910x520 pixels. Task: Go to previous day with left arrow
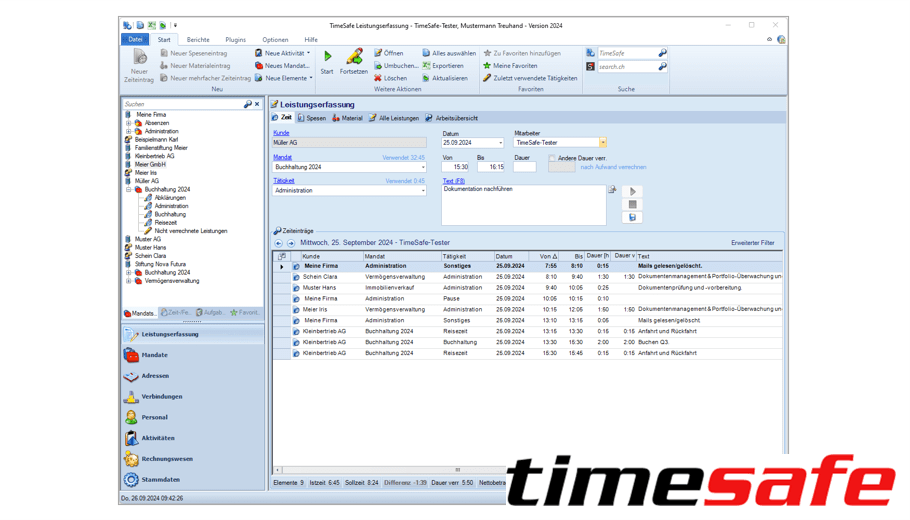279,243
